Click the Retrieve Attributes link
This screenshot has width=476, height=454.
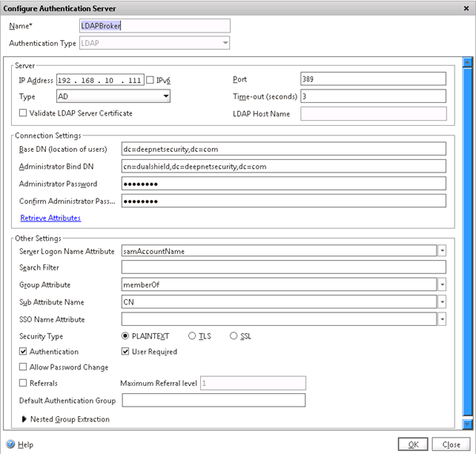tap(50, 218)
